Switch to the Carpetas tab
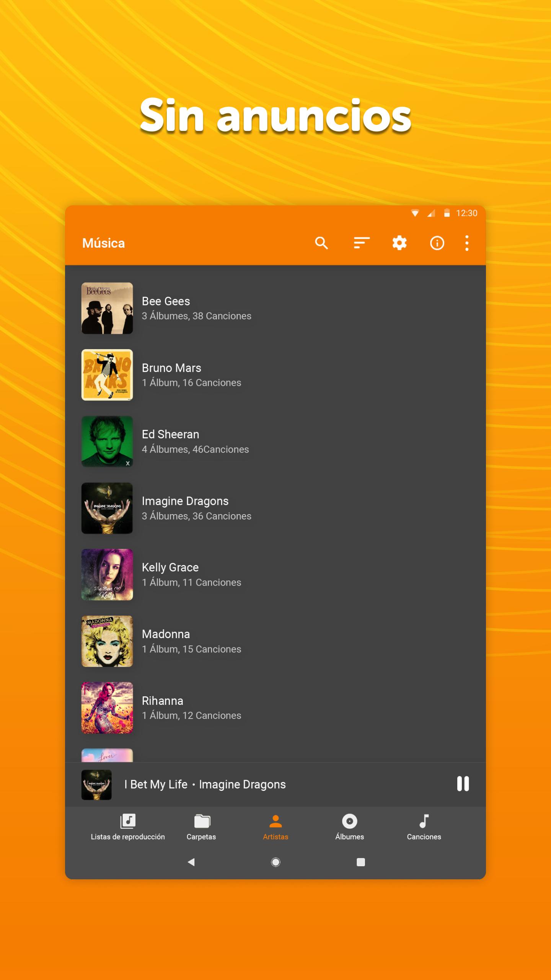 tap(201, 828)
